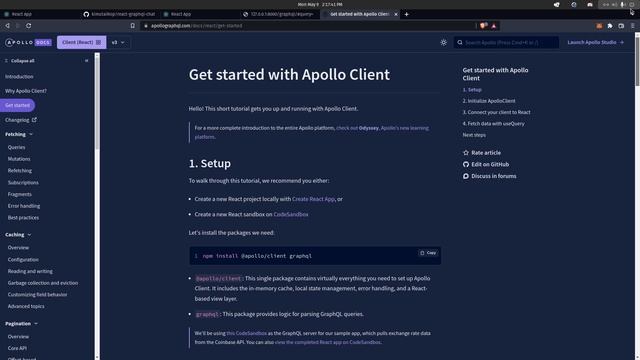Screen dimensions: 640x360
Task: Open the browser menu icon
Action: [x=632, y=26]
